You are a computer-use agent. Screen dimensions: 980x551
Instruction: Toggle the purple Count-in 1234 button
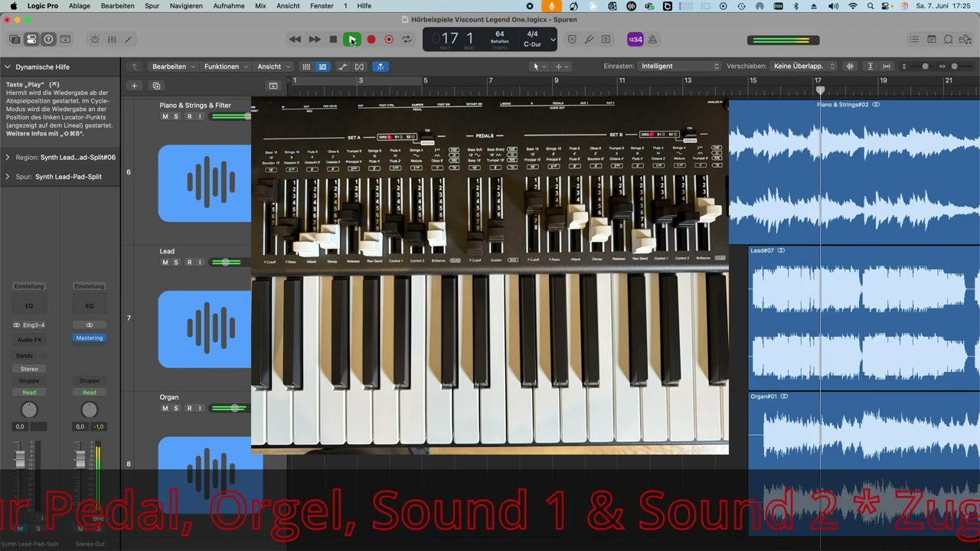635,39
